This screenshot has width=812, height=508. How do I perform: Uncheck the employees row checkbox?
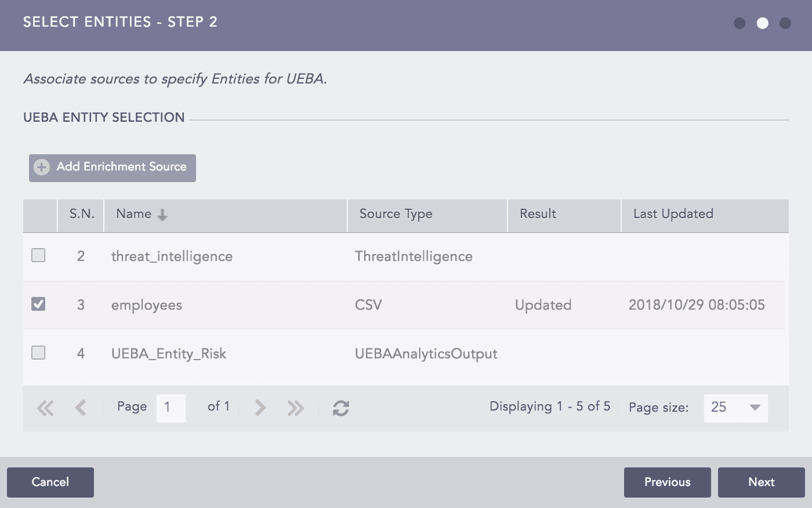click(x=38, y=303)
